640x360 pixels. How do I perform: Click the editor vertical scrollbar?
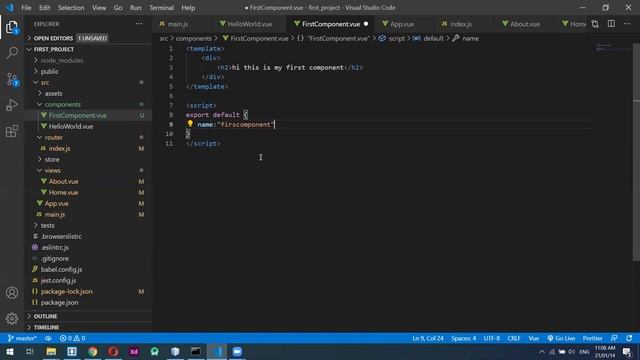click(636, 152)
